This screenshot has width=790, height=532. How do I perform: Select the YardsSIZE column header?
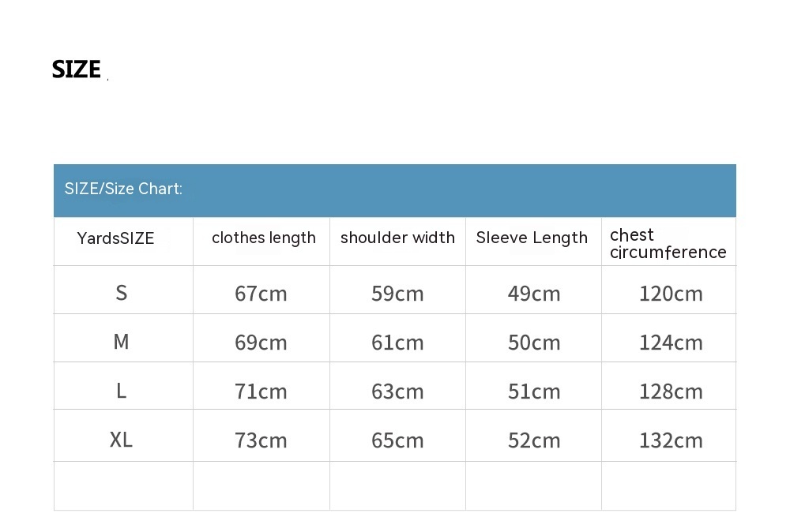116,238
